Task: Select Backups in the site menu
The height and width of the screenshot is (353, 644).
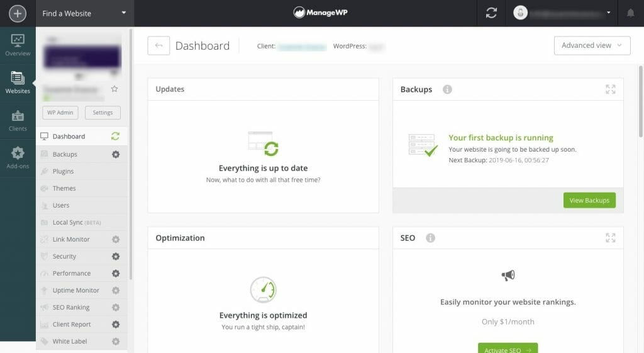Action: (x=82, y=154)
